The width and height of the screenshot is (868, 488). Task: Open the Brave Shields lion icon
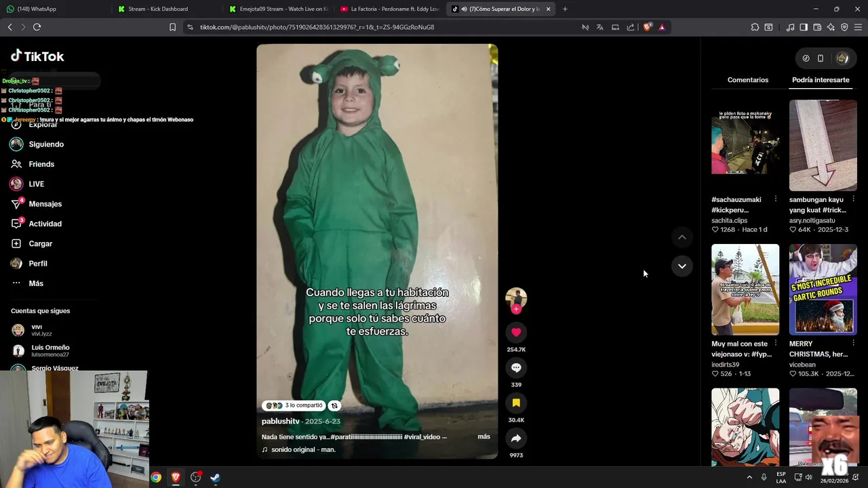pyautogui.click(x=647, y=27)
